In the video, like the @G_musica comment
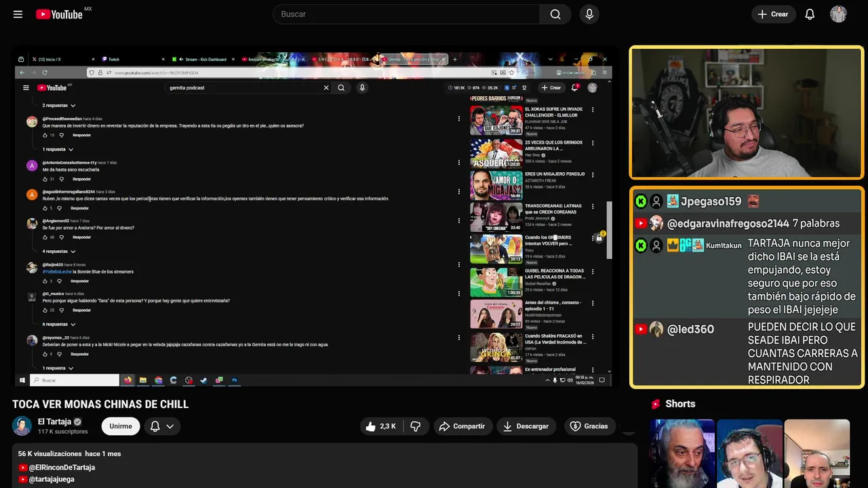This screenshot has height=488, width=868. coord(45,310)
